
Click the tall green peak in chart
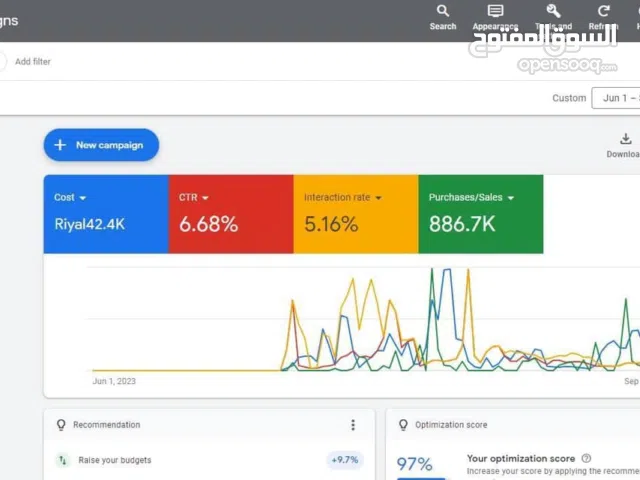(x=432, y=270)
